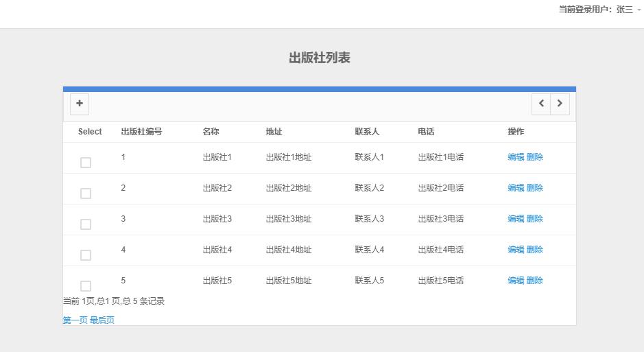The height and width of the screenshot is (352, 644).
Task: Click the plus icon to add publisher
Action: tap(80, 104)
